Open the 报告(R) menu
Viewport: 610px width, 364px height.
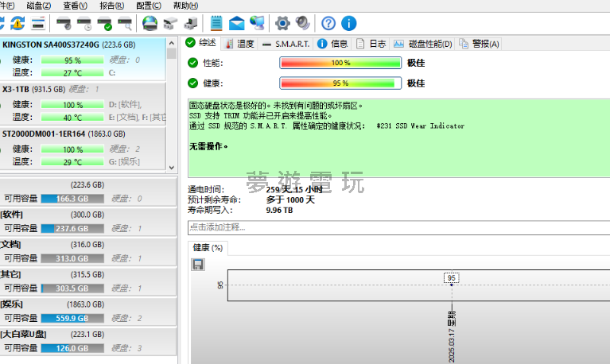click(112, 6)
